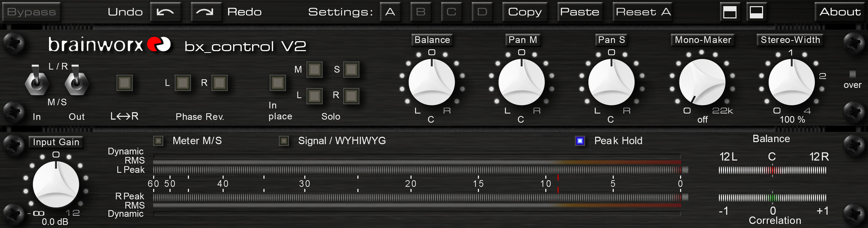Select settings slot D
The image size is (868, 228).
coord(482,12)
